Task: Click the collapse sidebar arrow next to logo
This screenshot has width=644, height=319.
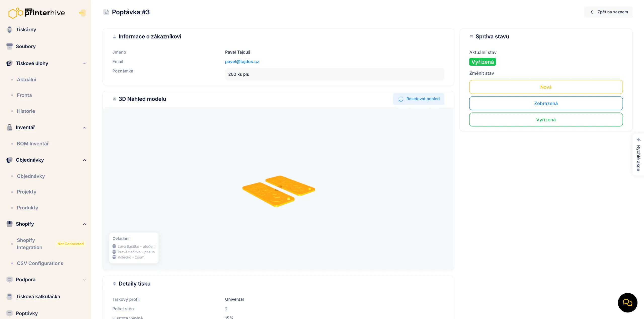Action: pyautogui.click(x=82, y=13)
